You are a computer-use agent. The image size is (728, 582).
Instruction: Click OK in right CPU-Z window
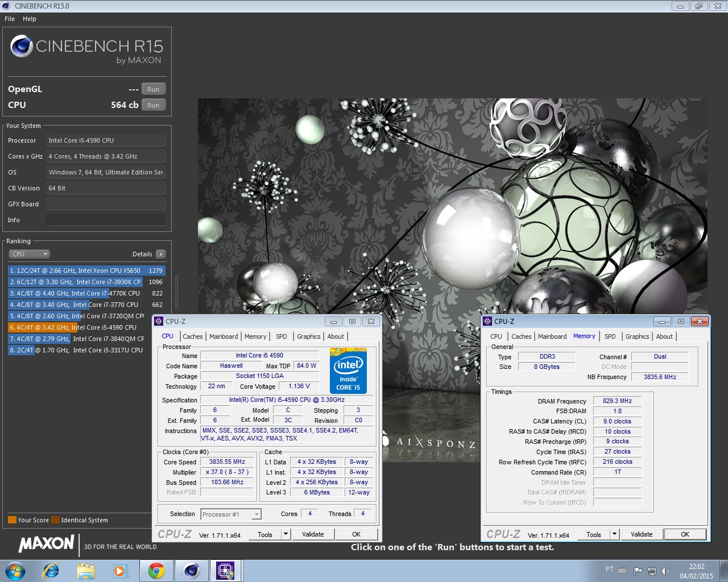point(685,534)
